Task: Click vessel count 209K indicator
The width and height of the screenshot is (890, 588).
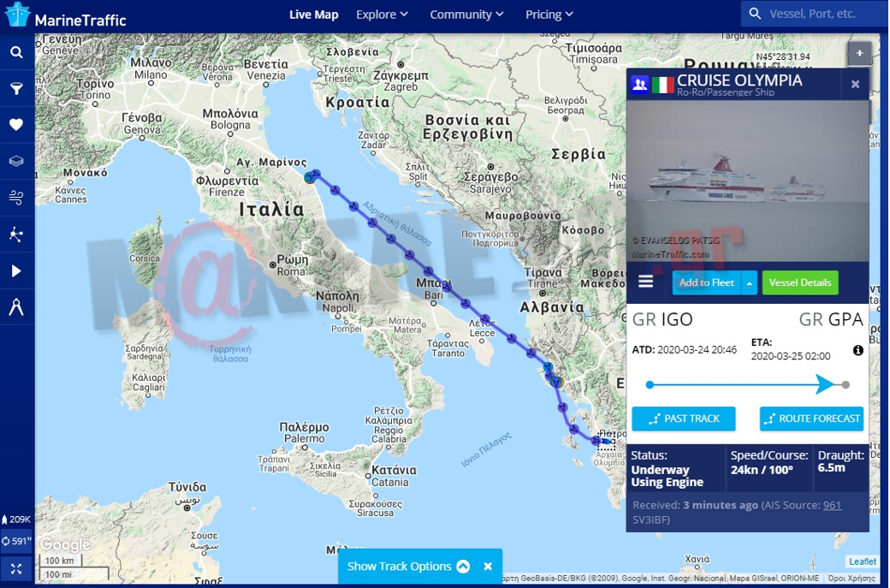Action: [16, 520]
